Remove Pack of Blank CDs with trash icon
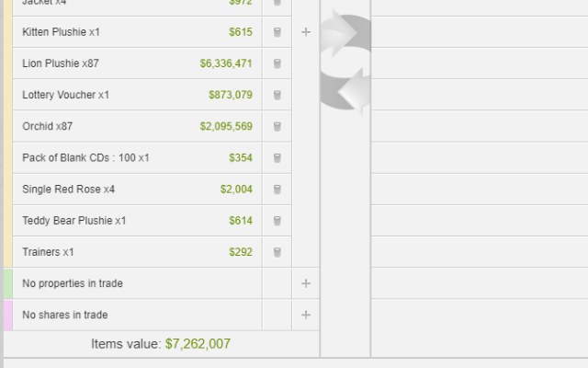The height and width of the screenshot is (368, 588). tap(277, 158)
